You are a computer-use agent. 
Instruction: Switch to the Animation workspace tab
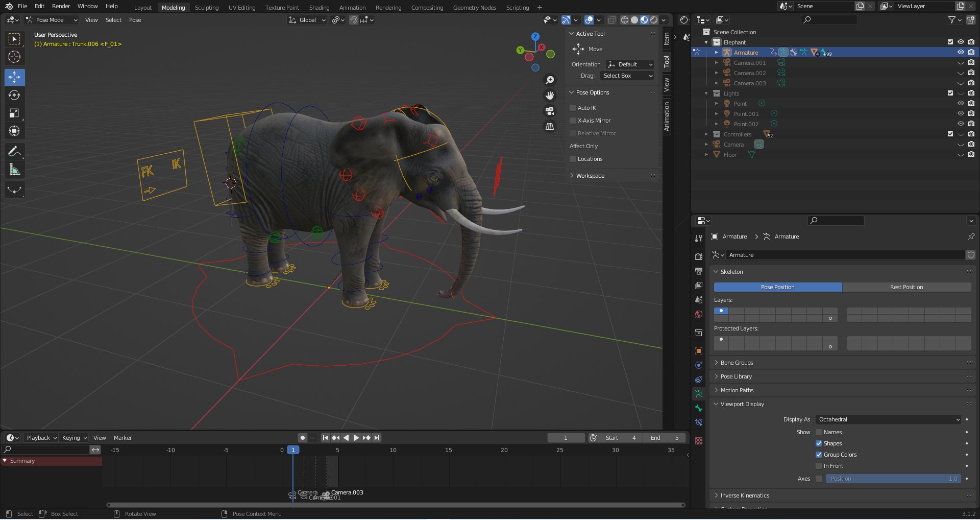(x=352, y=8)
